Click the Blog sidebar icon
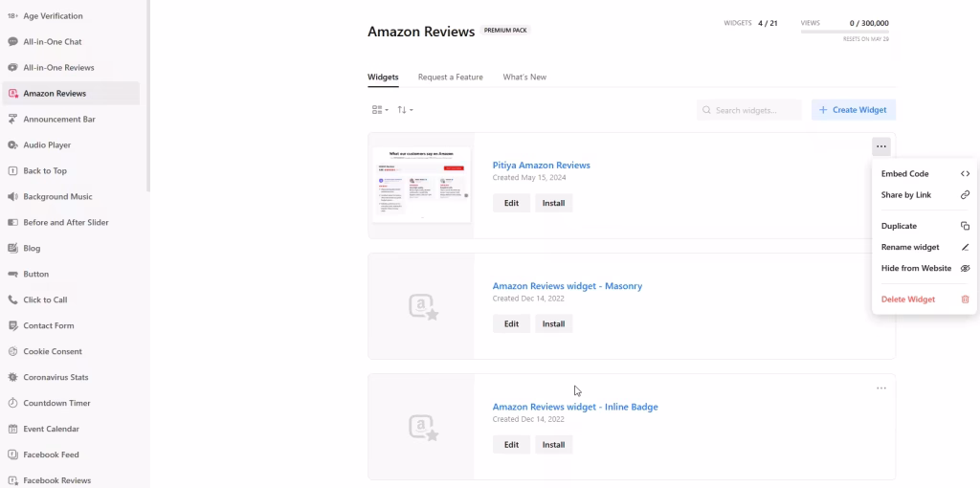The image size is (980, 488). 12,248
